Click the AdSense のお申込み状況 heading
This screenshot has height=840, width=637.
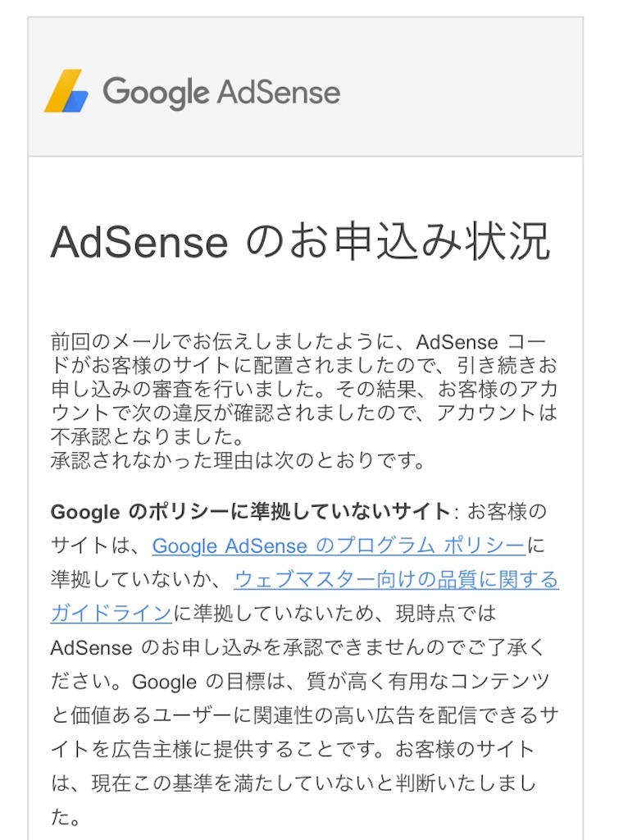click(300, 242)
